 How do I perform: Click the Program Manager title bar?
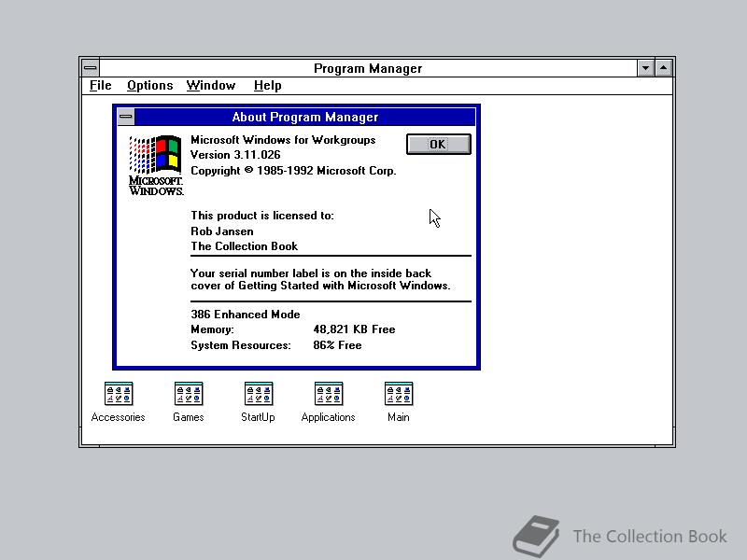click(x=368, y=68)
